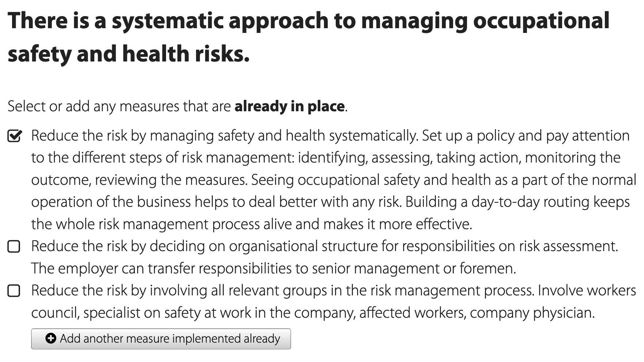
Task: Click the "Select or add any measures" instruction
Action: (x=119, y=107)
